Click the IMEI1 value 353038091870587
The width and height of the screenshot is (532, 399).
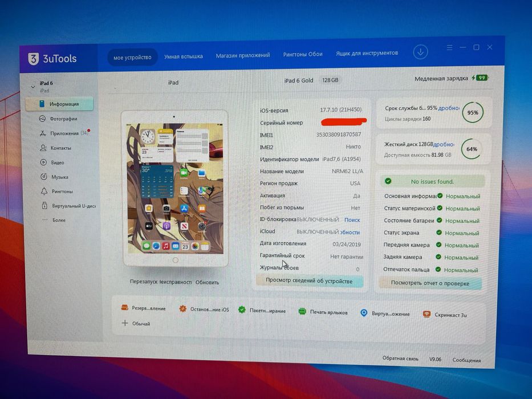pos(339,135)
